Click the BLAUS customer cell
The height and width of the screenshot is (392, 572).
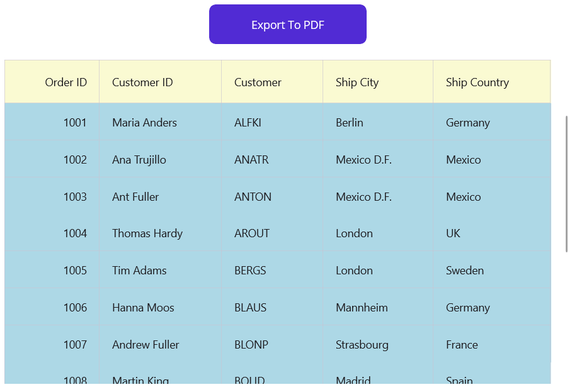(x=250, y=308)
